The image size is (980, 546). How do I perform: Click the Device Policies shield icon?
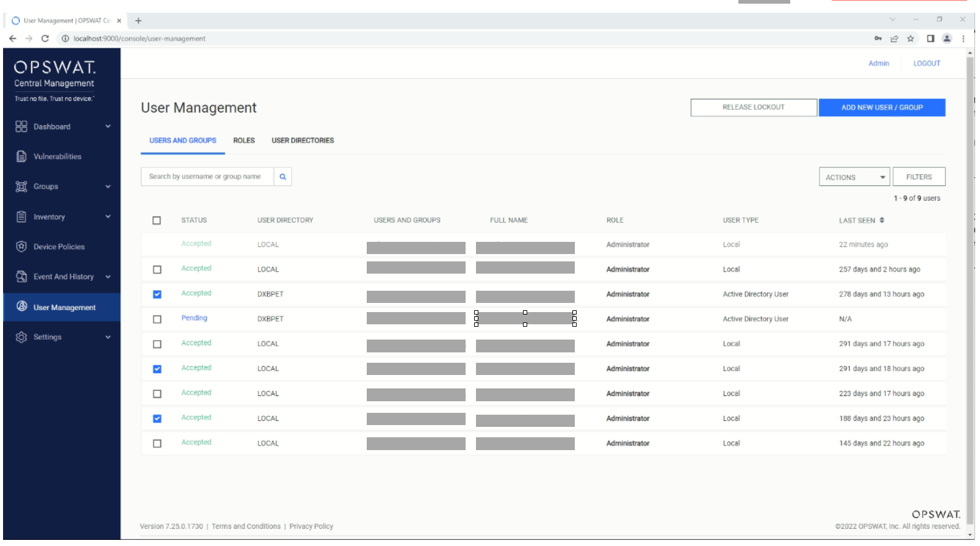(x=21, y=246)
